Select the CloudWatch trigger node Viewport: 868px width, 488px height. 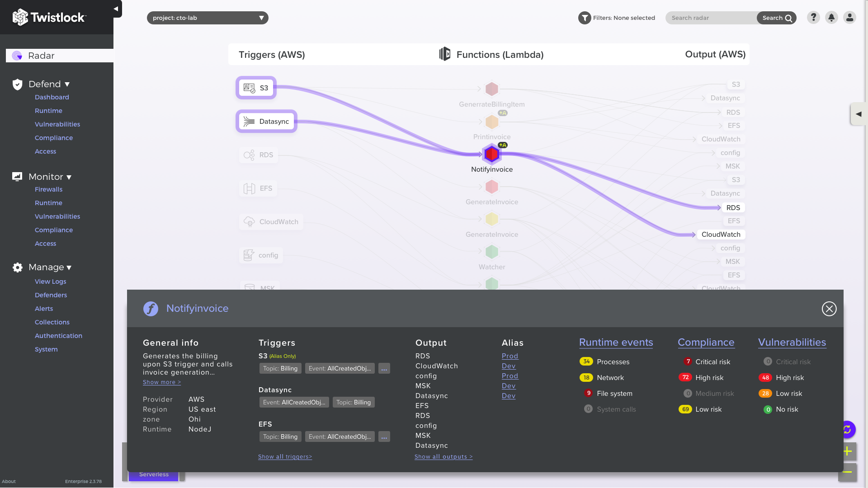tap(271, 222)
